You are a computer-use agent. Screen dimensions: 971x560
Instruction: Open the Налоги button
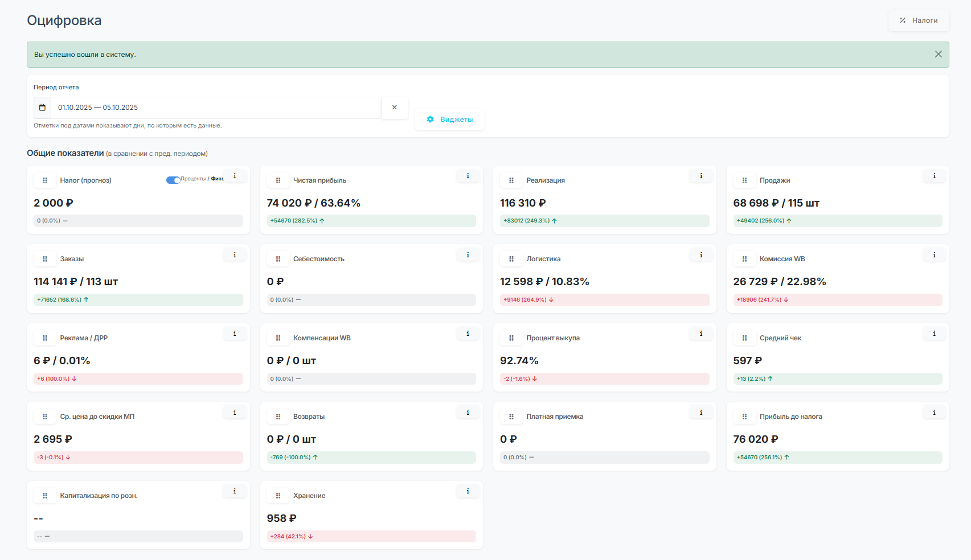pyautogui.click(x=918, y=20)
